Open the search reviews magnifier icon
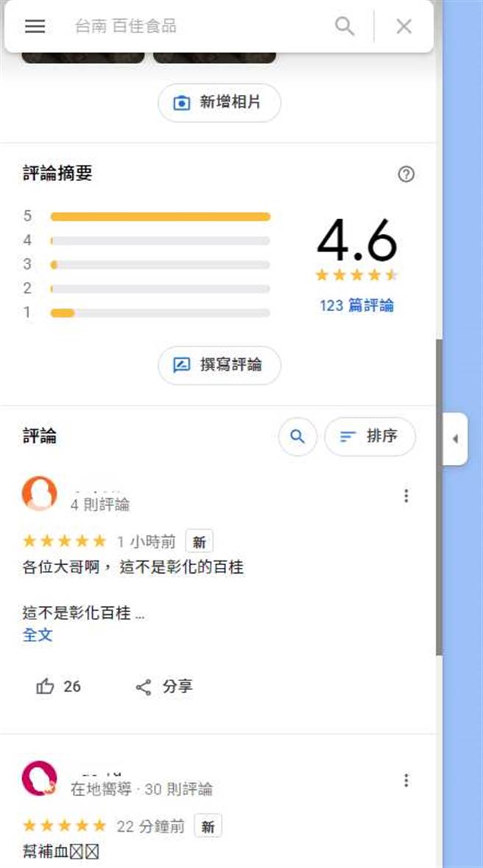The height and width of the screenshot is (868, 483). 297,436
